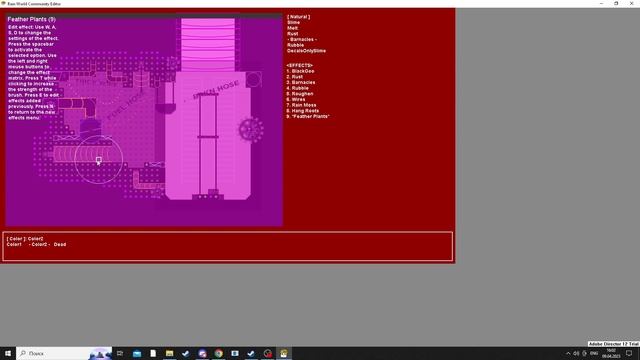Select effect 1. BlackGoo
640x360 pixels.
300,71
